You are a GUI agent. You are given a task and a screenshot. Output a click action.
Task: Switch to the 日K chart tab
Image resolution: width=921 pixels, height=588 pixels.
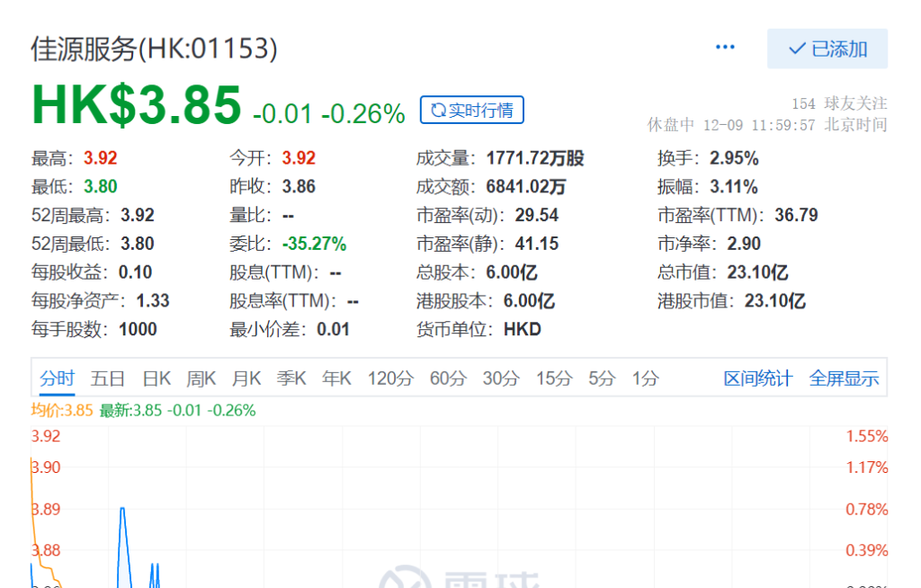pyautogui.click(x=156, y=379)
